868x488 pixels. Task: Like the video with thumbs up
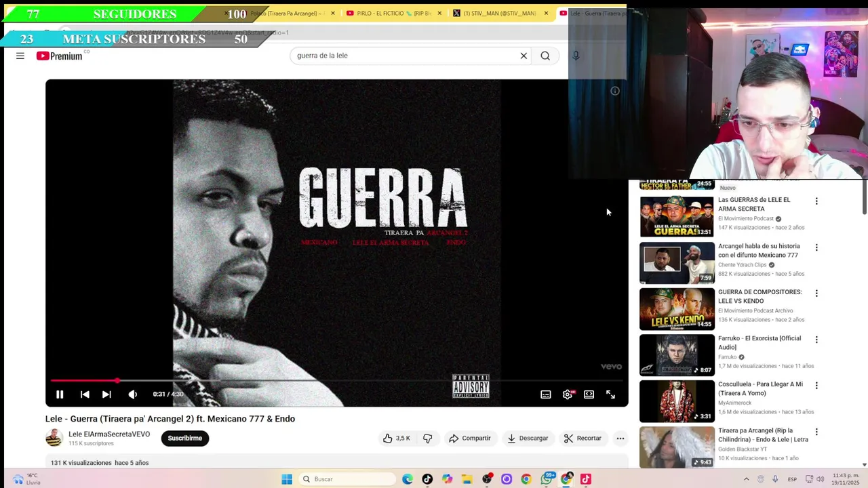397,438
